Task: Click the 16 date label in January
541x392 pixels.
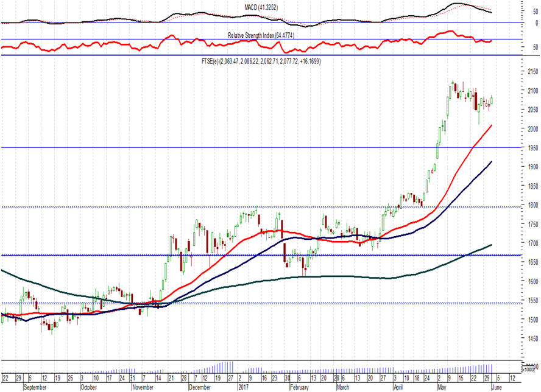Action: 264,378
